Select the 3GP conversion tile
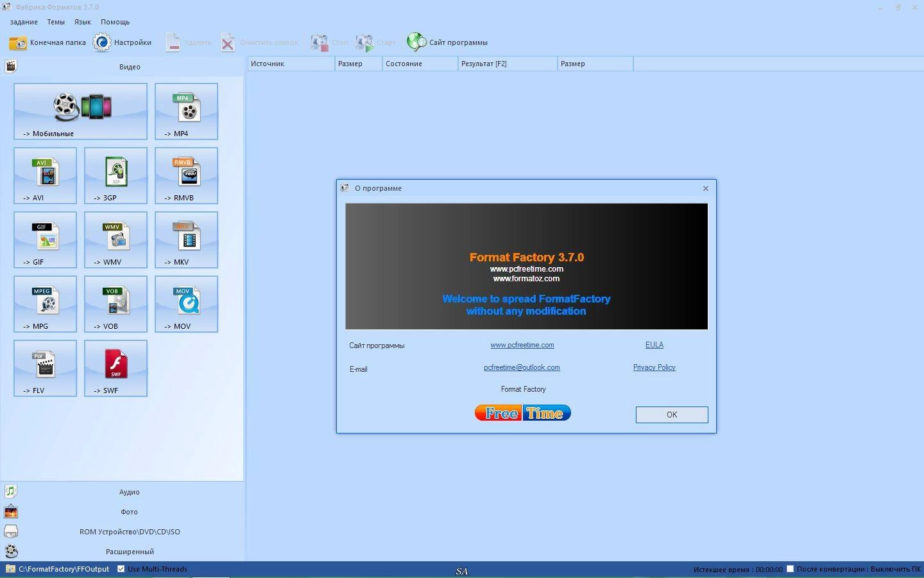Screen dimensions: 924x578 [116, 175]
